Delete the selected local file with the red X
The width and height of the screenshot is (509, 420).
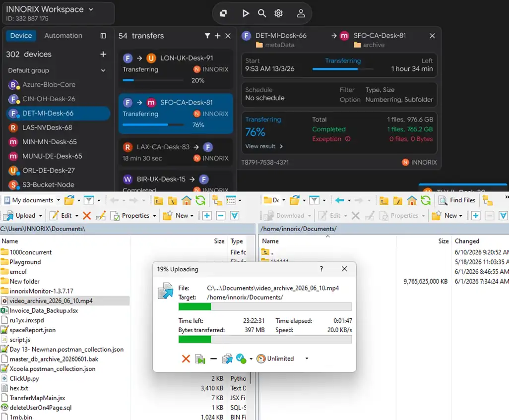pos(87,216)
